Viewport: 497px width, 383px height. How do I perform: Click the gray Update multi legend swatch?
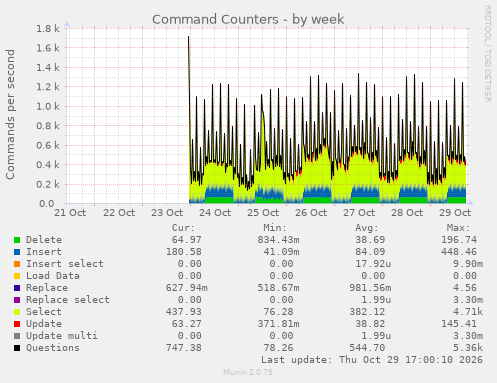point(17,336)
